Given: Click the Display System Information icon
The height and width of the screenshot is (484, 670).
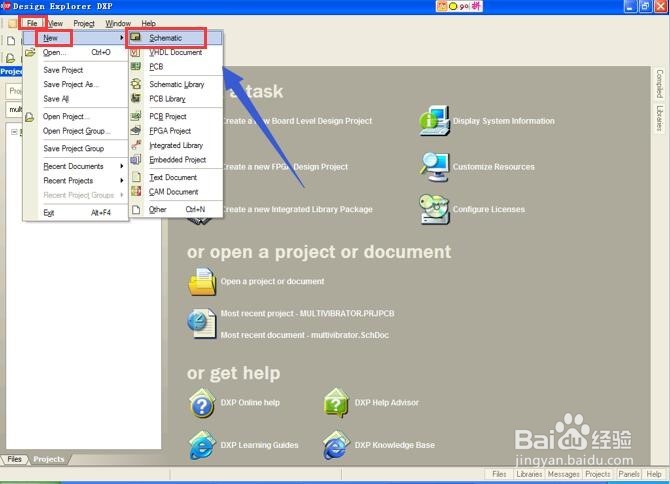Looking at the screenshot, I should 435,120.
